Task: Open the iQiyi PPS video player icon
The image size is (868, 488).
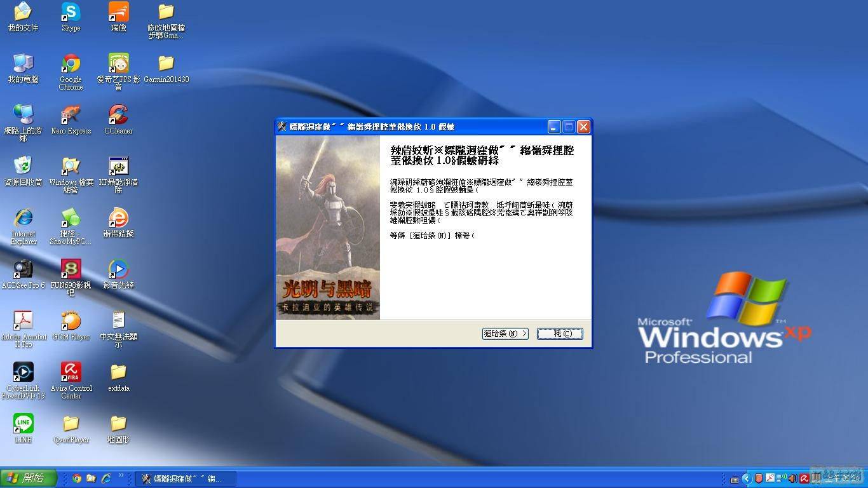Action: point(118,72)
